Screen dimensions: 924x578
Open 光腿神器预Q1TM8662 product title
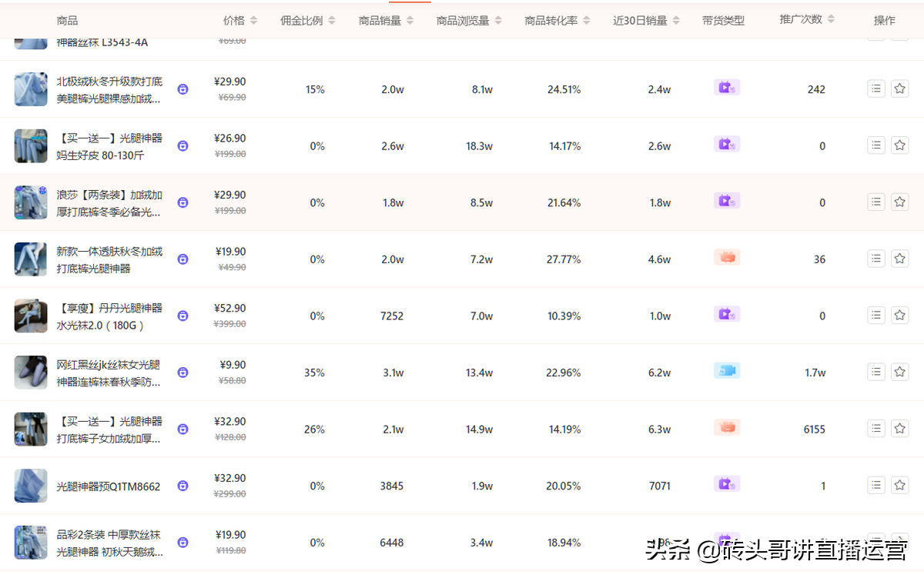[109, 486]
